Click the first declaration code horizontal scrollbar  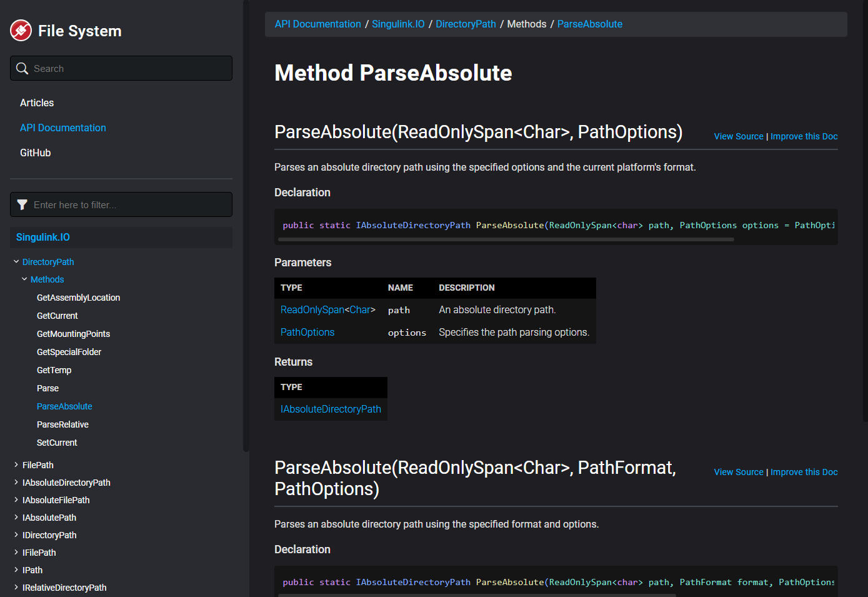(x=506, y=239)
